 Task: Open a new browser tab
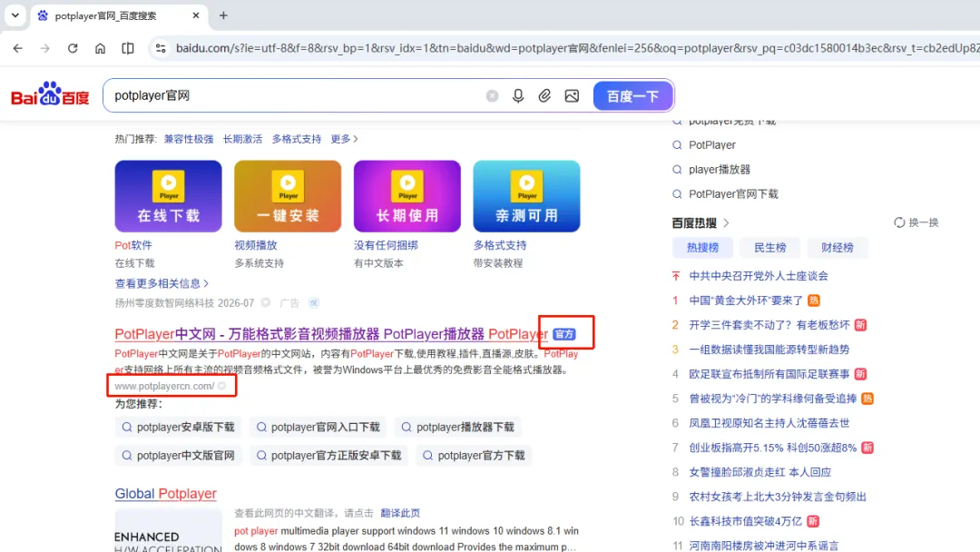(x=223, y=15)
